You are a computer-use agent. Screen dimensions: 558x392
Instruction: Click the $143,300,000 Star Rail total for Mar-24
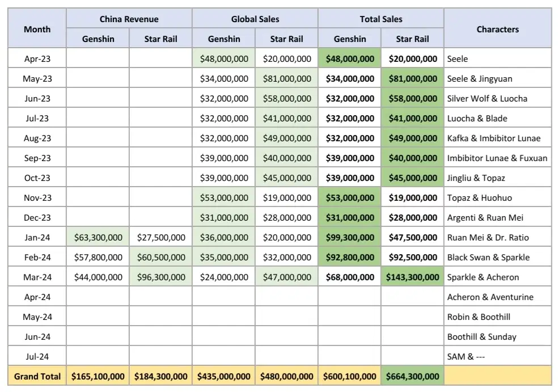click(412, 277)
